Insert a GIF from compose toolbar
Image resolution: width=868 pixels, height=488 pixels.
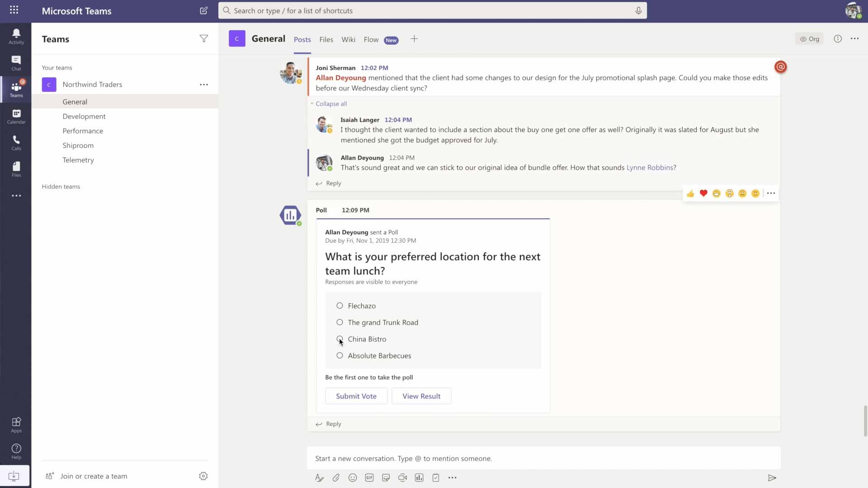tap(369, 478)
